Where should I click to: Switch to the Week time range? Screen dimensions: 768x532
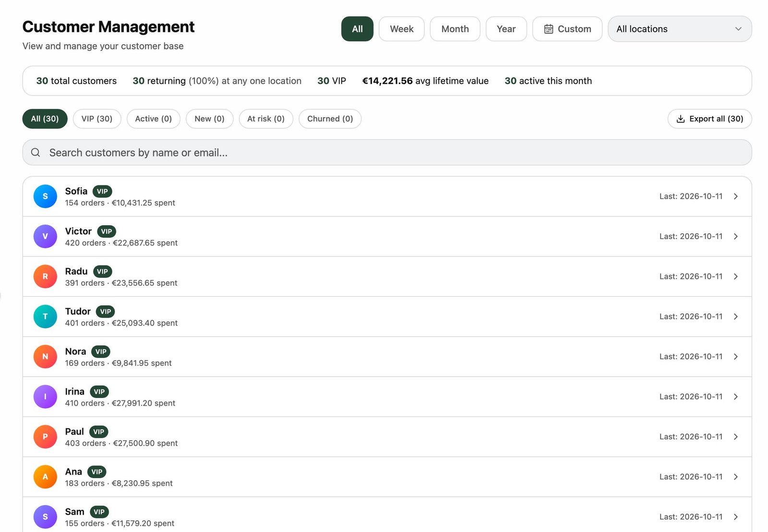pyautogui.click(x=402, y=29)
